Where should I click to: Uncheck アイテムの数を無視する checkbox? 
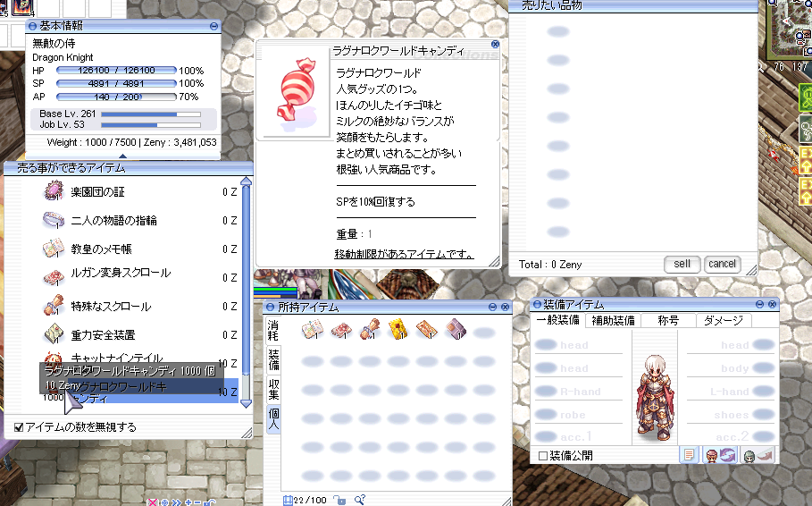click(x=20, y=427)
